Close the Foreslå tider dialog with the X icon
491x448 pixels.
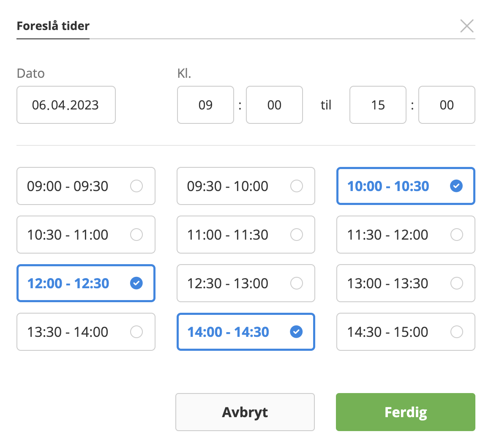click(x=466, y=26)
